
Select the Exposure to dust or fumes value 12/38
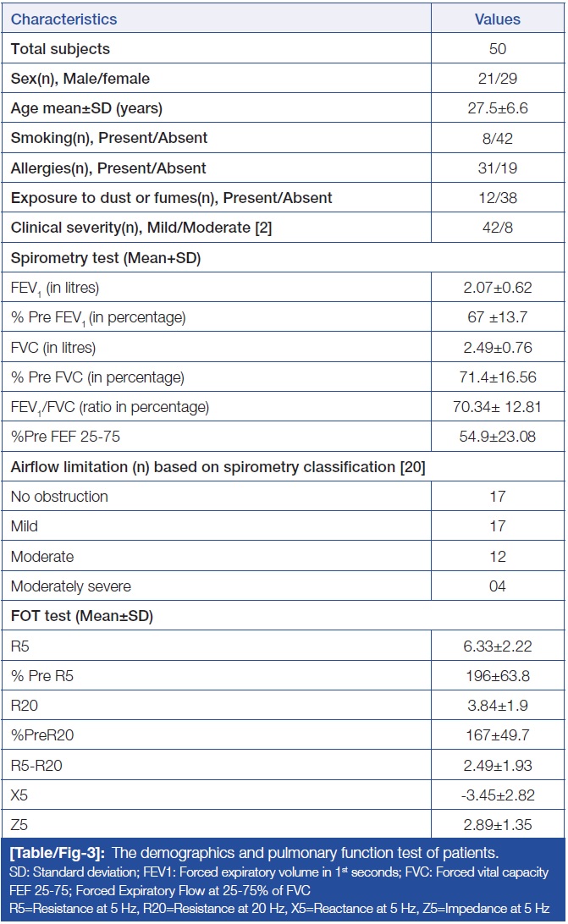tap(498, 198)
